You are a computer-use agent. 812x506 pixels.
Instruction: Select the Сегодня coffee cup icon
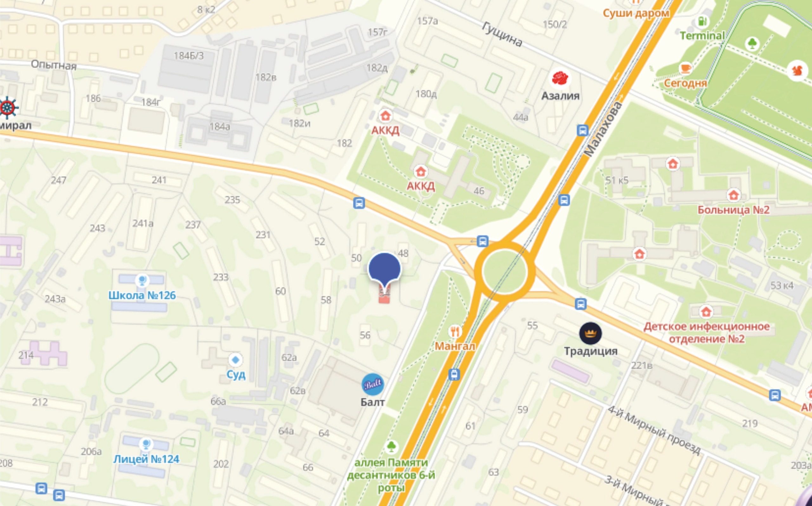pyautogui.click(x=685, y=68)
